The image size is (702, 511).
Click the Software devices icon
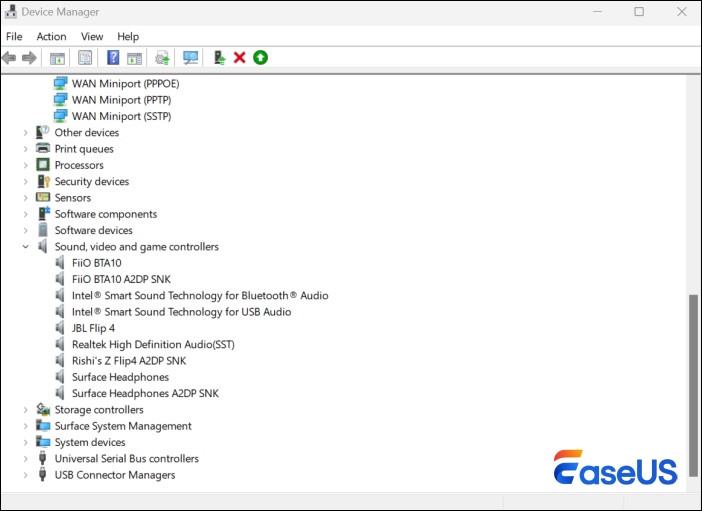[x=43, y=230]
